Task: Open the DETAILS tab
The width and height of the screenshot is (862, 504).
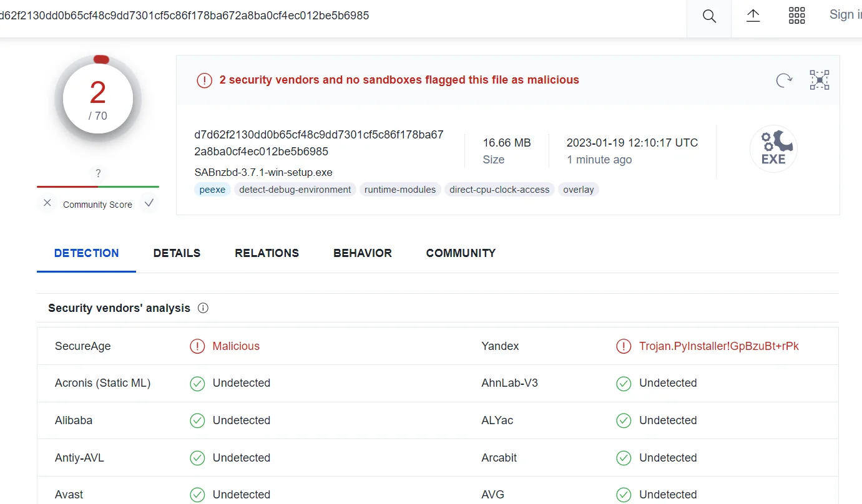Action: tap(177, 253)
